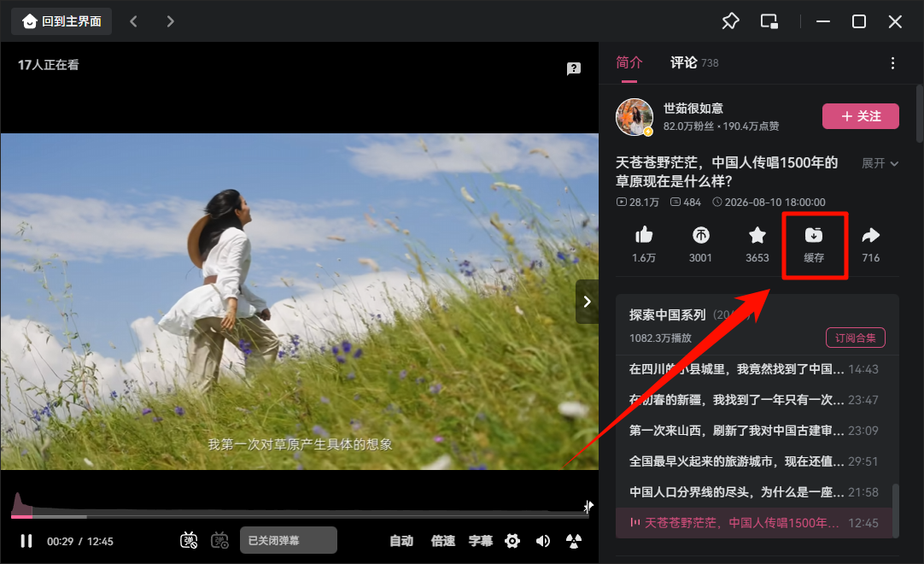Viewport: 924px width, 564px height.
Task: Play 中国人口分界线的尽头 episode
Action: pos(754,492)
